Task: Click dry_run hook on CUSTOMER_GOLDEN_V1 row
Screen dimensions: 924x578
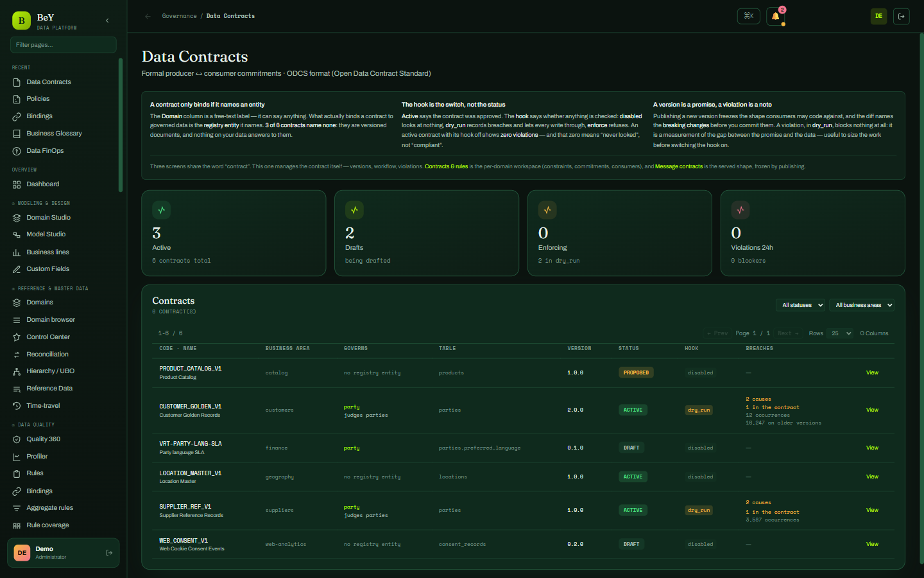Action: click(699, 410)
